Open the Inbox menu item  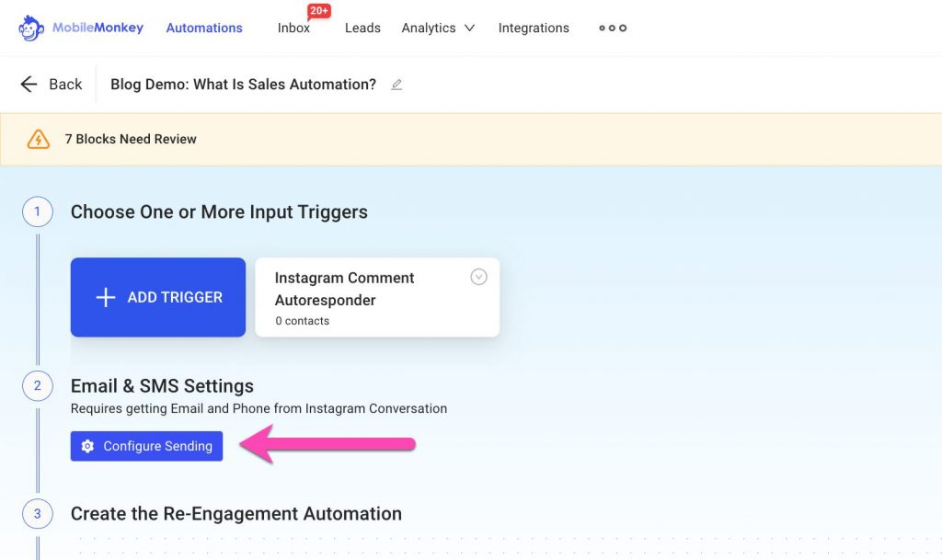[x=293, y=28]
